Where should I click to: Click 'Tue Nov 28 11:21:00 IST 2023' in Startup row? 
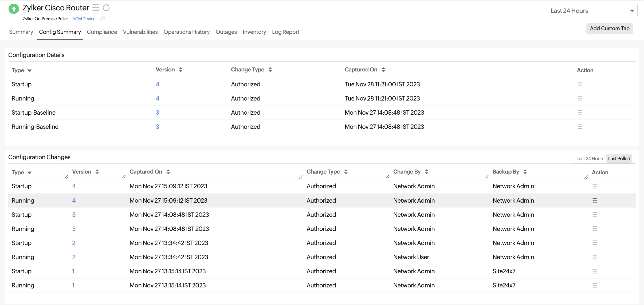click(x=382, y=84)
